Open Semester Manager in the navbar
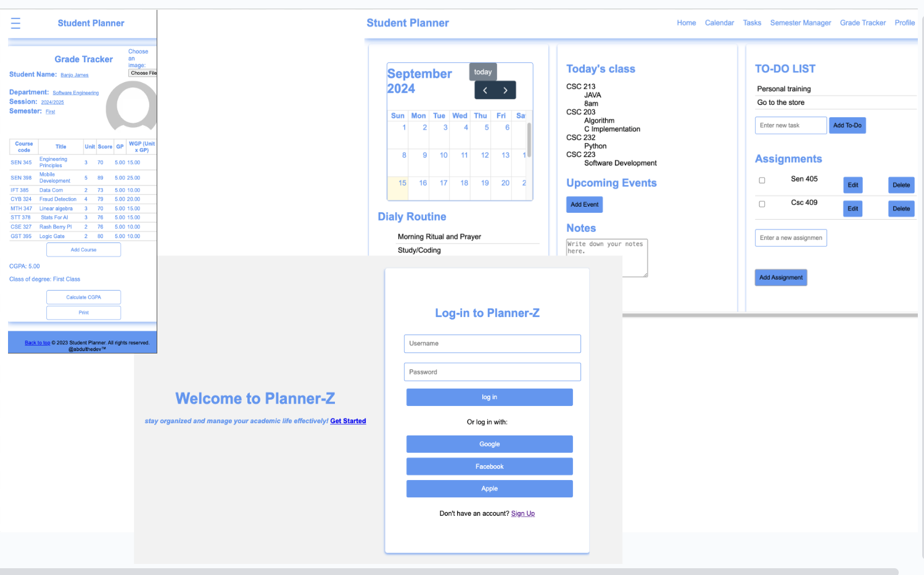Viewport: 924px width, 575px height. click(x=801, y=23)
